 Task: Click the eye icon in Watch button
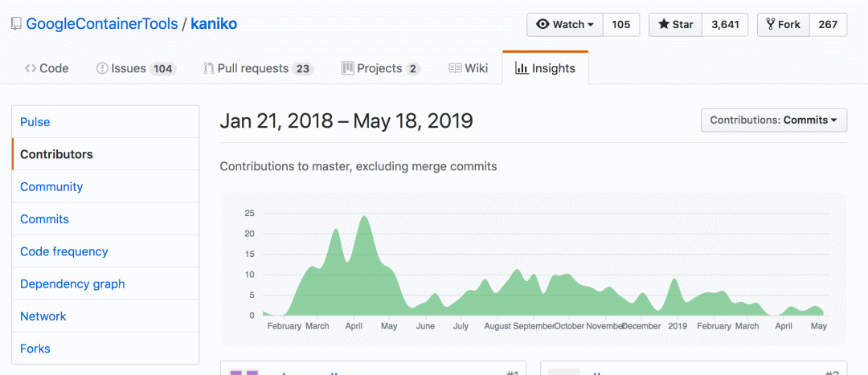pyautogui.click(x=543, y=24)
